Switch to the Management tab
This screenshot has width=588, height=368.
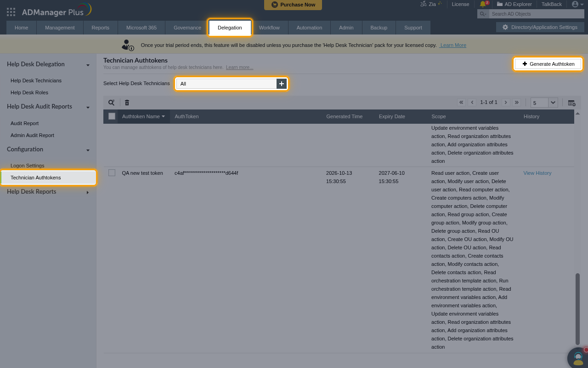pos(60,28)
